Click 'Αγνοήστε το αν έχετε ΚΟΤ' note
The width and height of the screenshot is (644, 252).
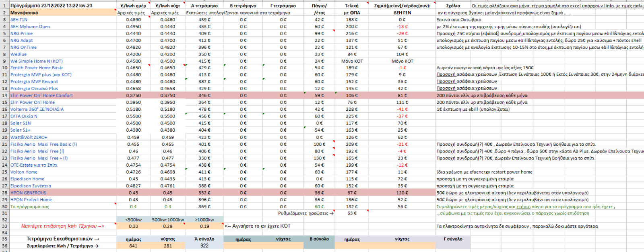click(258, 226)
